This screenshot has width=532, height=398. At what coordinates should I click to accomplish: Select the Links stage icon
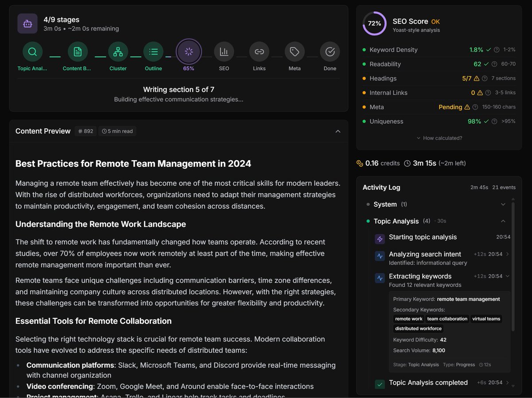[259, 51]
